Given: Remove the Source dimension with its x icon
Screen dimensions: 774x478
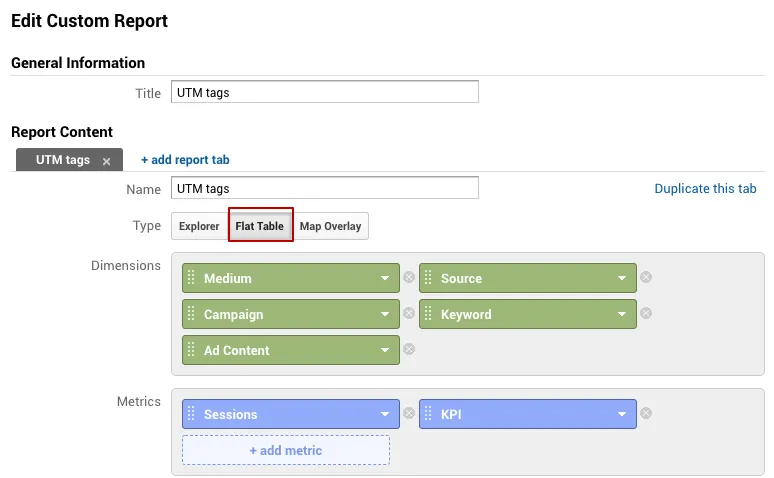Looking at the screenshot, I should coord(646,277).
